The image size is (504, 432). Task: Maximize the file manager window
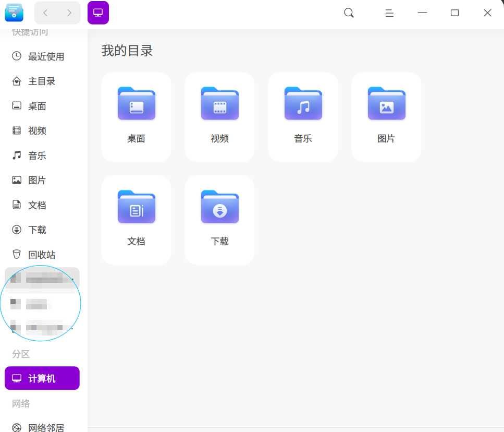coord(455,13)
